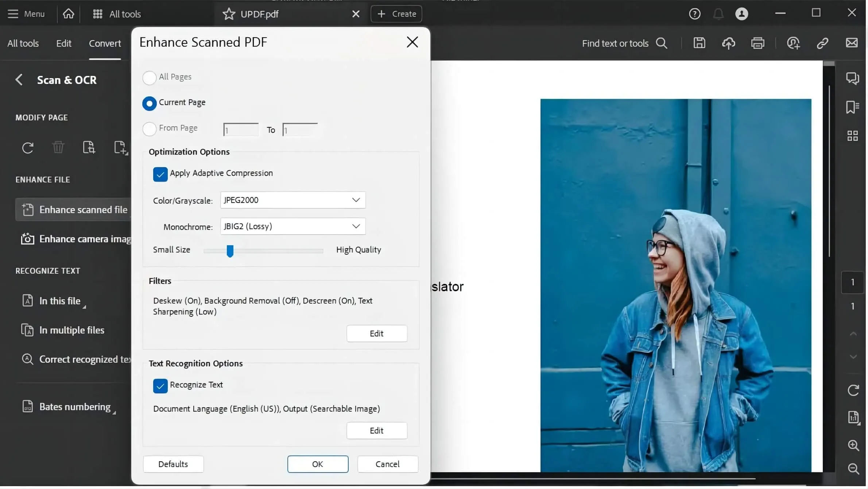868x489 pixels.
Task: Expand the Color/Grayscale JPEG2000 dropdown
Action: click(356, 200)
